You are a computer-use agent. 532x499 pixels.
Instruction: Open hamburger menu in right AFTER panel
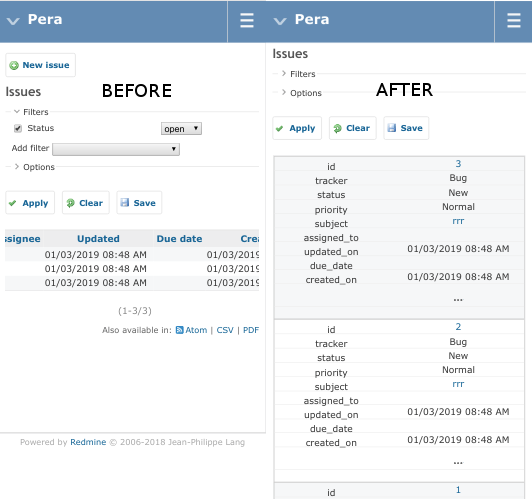click(x=514, y=20)
